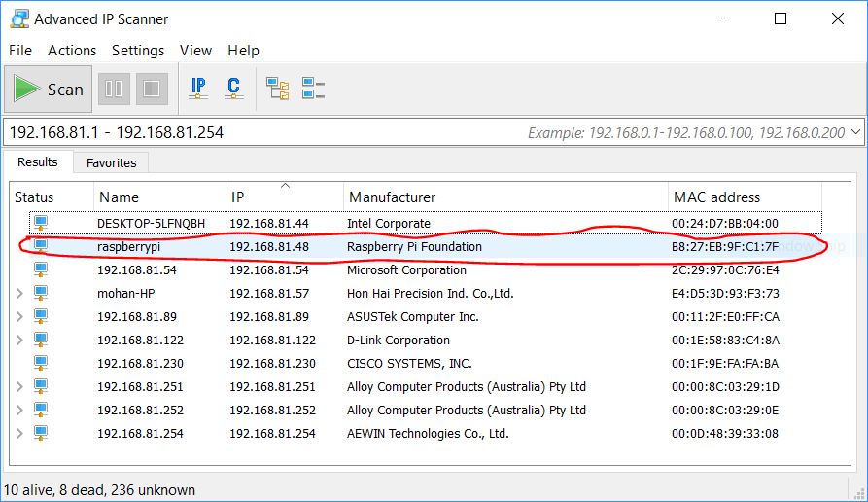
Task: Click the window resize grip in status bar
Action: pos(859,493)
